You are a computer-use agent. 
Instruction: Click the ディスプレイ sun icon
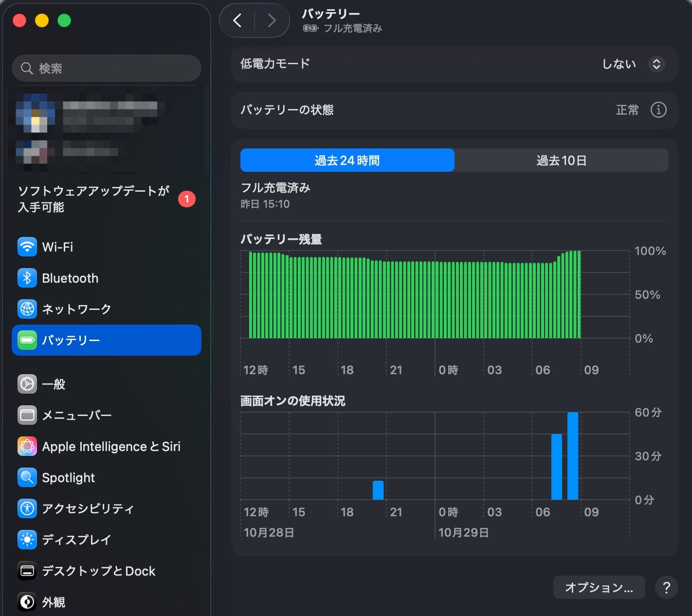pyautogui.click(x=27, y=540)
